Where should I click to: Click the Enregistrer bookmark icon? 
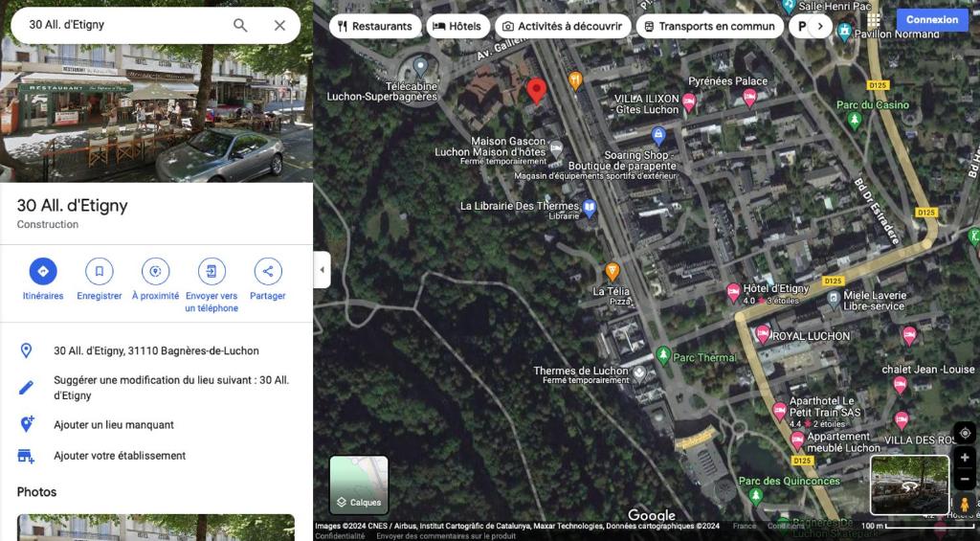pos(100,271)
